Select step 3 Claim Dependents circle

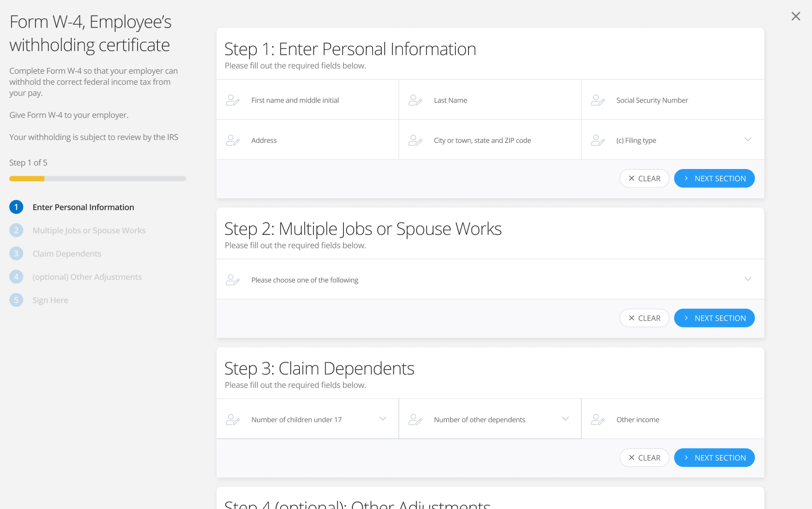pyautogui.click(x=16, y=253)
